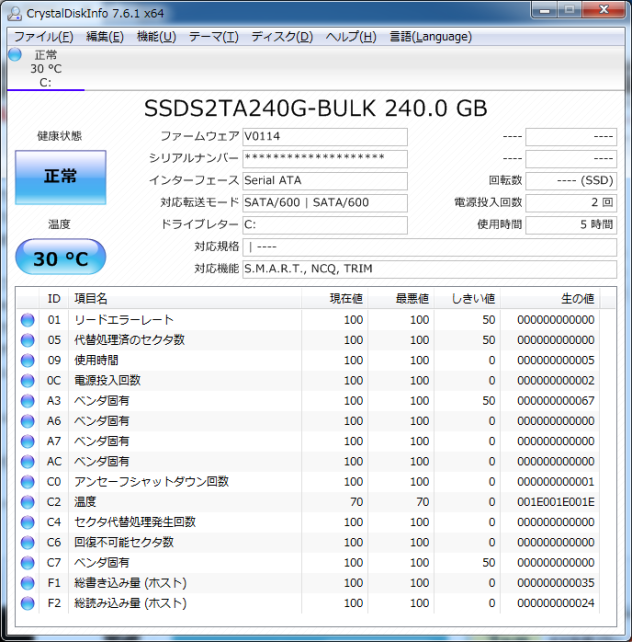The width and height of the screenshot is (632, 642).
Task: Click the 現在値 column header
Action: click(x=334, y=298)
